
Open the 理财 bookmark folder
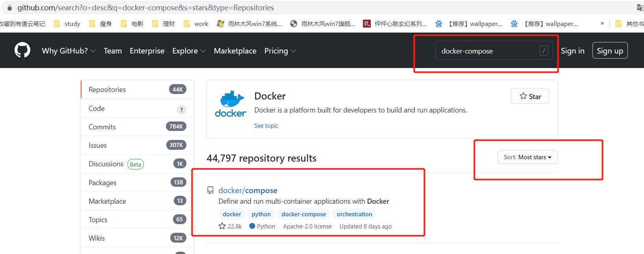(x=164, y=24)
